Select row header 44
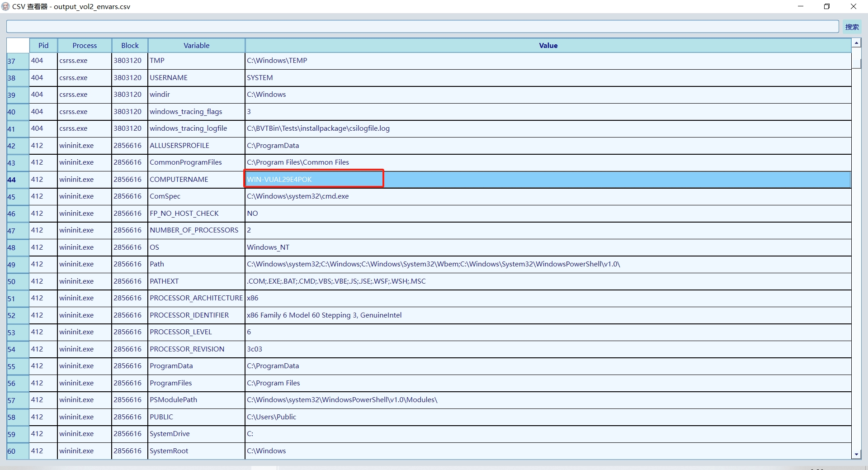 tap(18, 180)
